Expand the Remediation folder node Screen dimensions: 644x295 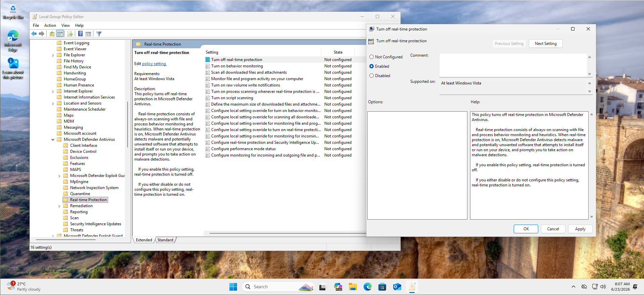[x=59, y=206]
